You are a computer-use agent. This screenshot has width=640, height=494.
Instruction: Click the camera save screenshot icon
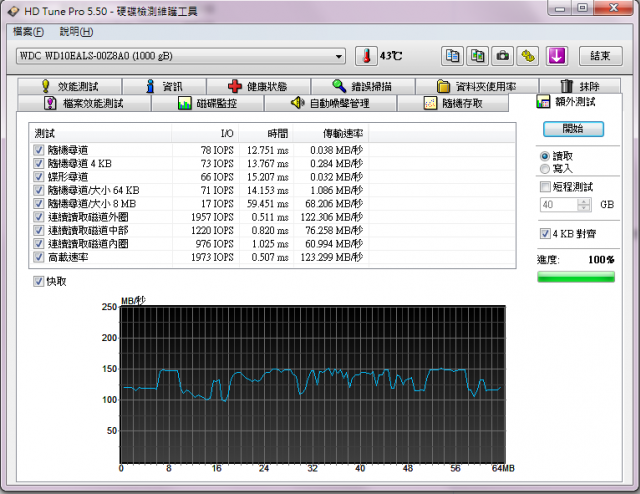pos(503,56)
